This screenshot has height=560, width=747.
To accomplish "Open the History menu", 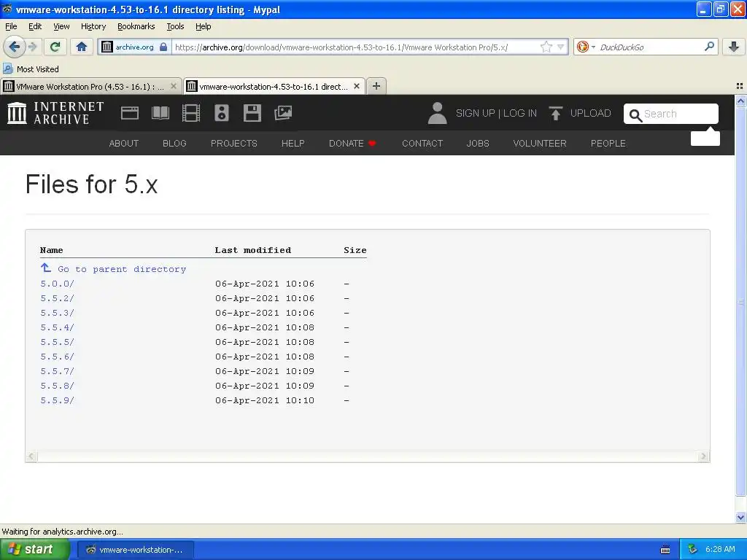I will coord(93,26).
